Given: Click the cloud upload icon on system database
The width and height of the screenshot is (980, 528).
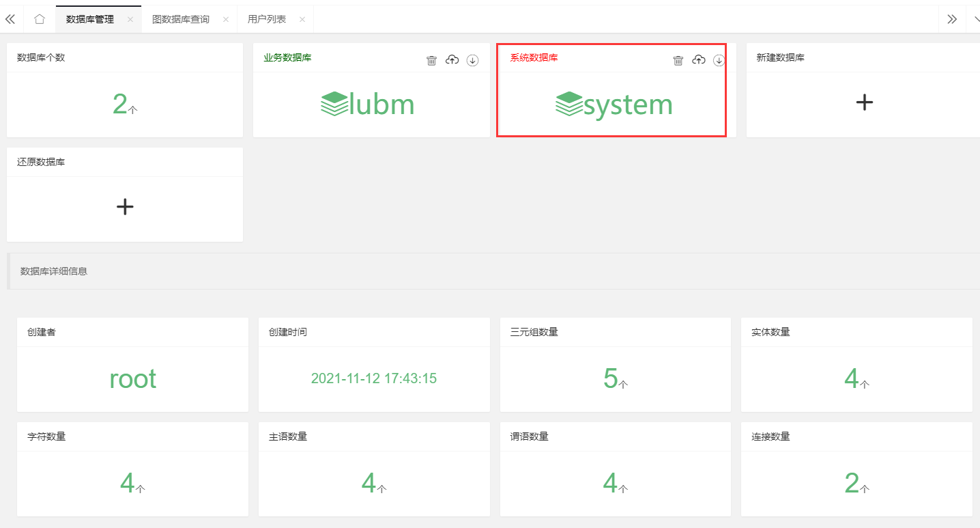Looking at the screenshot, I should tap(698, 60).
